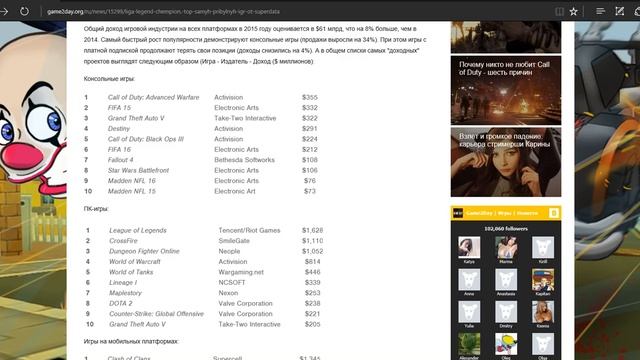Click the '$1,052' revenue value
640x360 pixels.
[x=312, y=251]
